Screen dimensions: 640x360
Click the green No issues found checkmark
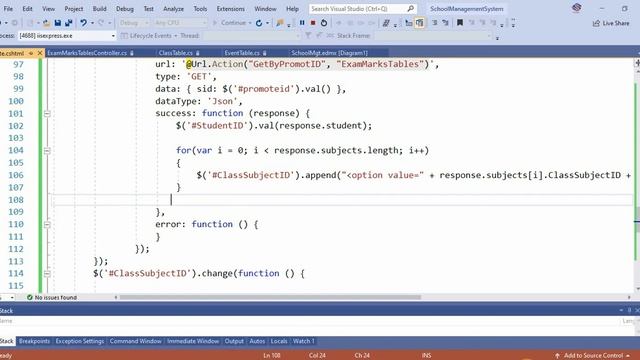[29, 298]
